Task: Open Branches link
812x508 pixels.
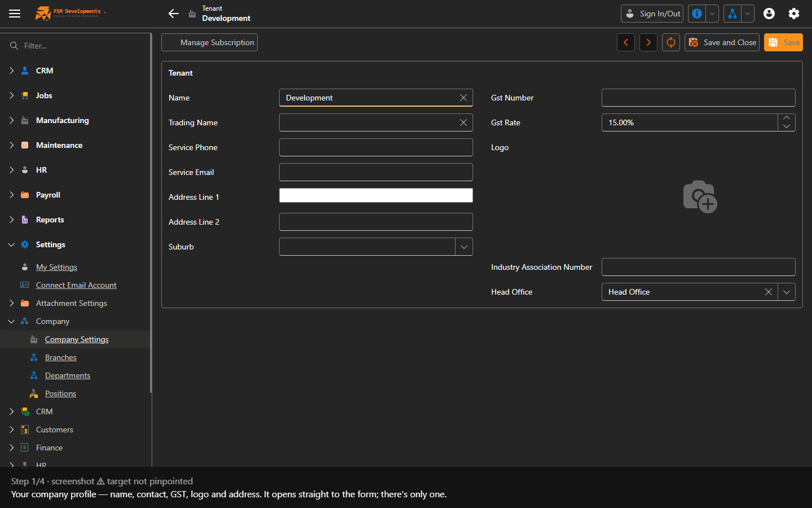Action: tap(61, 357)
